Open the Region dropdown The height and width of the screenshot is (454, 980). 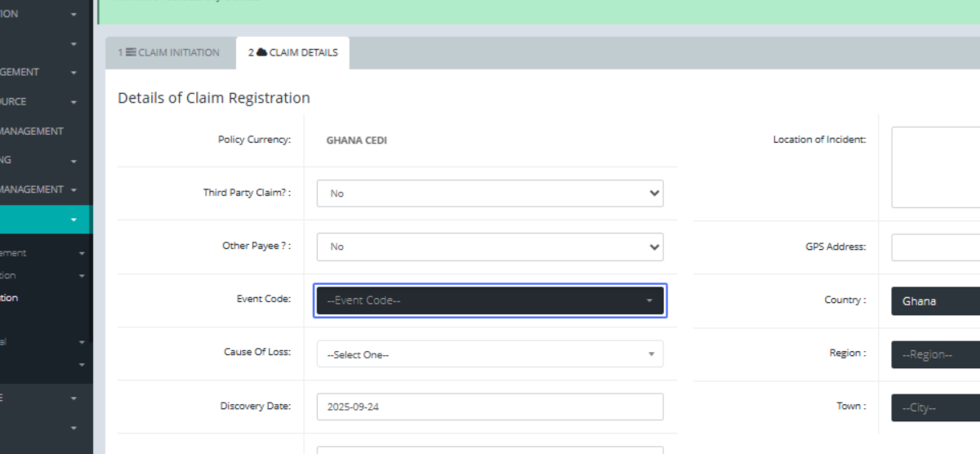coord(936,355)
